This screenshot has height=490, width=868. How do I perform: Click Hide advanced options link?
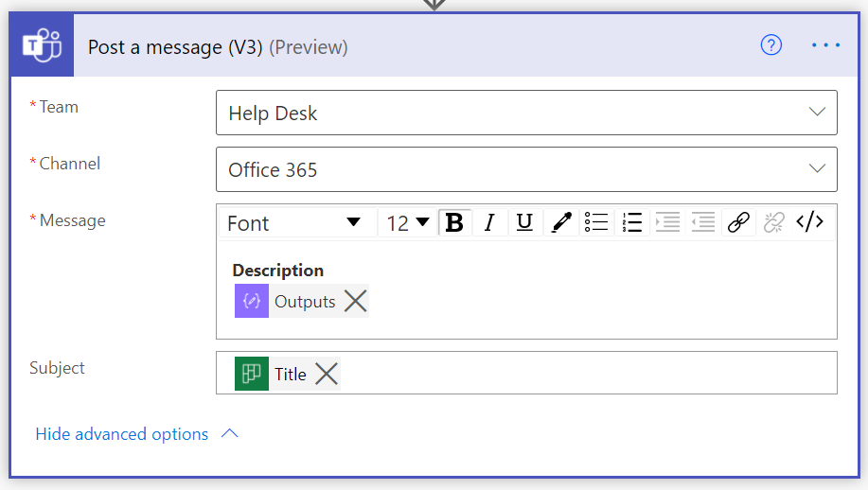[122, 434]
